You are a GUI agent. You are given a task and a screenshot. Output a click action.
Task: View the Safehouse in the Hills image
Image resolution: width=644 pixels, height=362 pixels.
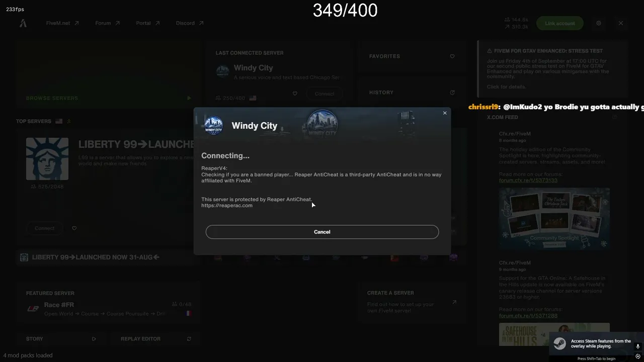pyautogui.click(x=554, y=334)
